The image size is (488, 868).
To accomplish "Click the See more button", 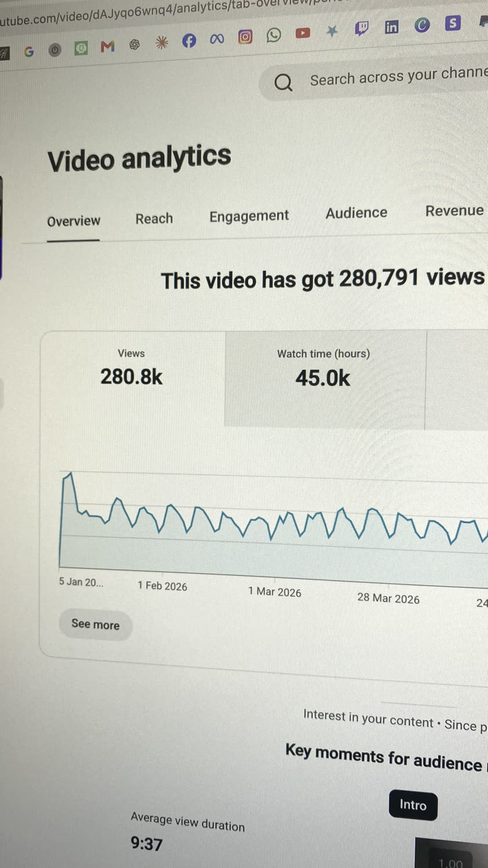I will pyautogui.click(x=95, y=624).
